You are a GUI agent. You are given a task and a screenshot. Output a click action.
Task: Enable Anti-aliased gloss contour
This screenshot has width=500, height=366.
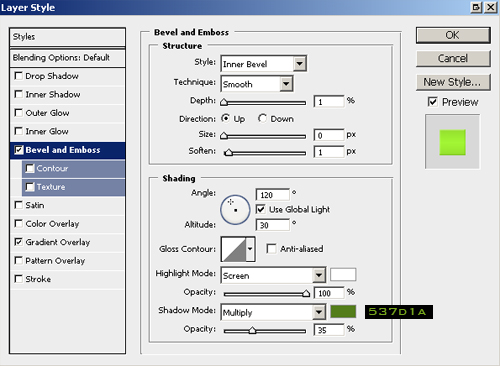271,249
